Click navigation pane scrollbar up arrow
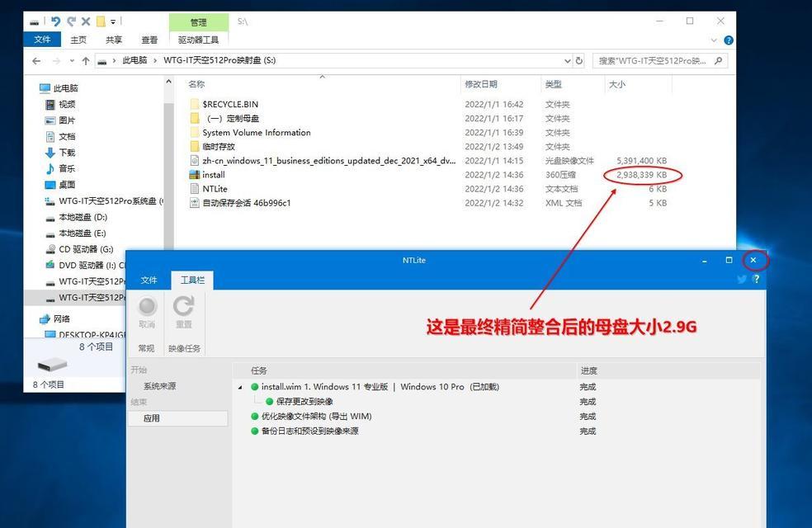812x528 pixels. (x=168, y=82)
